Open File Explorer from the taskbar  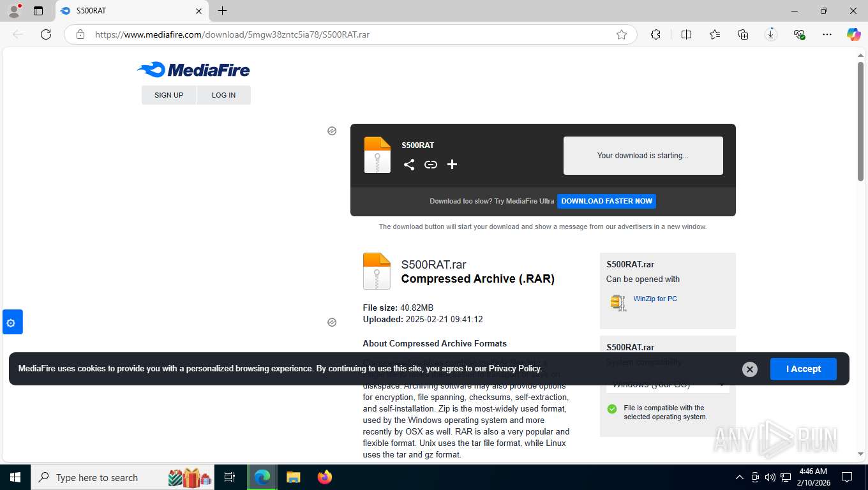[293, 477]
